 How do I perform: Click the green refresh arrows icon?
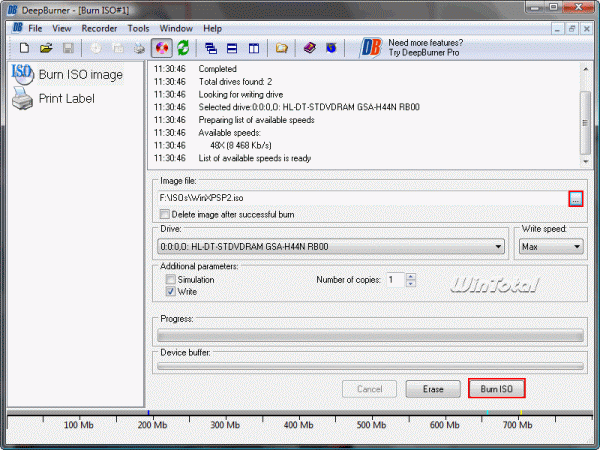(183, 48)
